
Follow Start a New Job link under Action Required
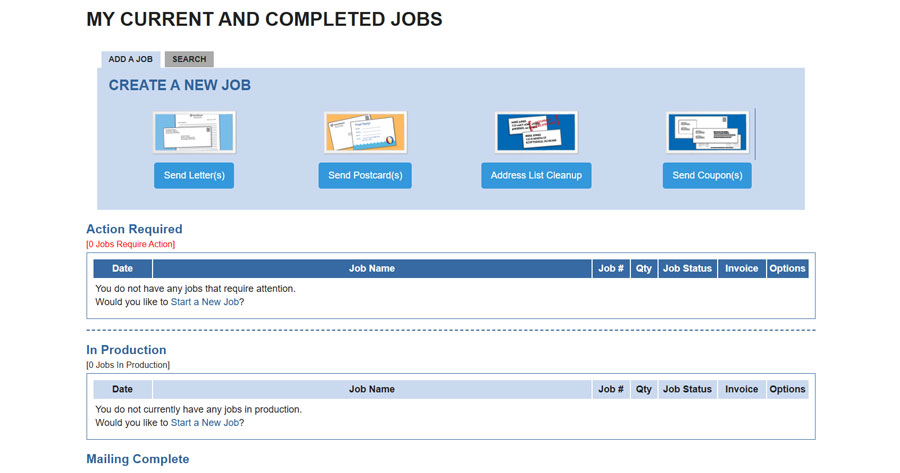coord(205,302)
